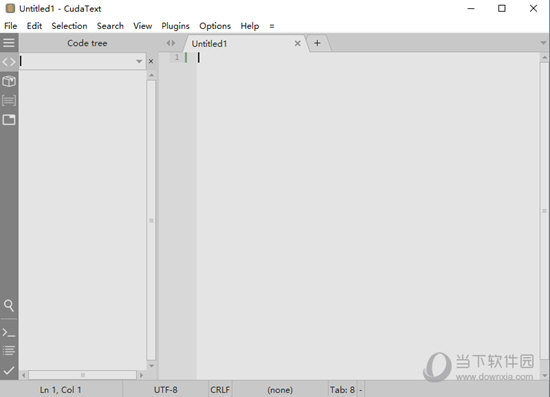
Task: Open the Plugins menu
Action: [x=175, y=26]
